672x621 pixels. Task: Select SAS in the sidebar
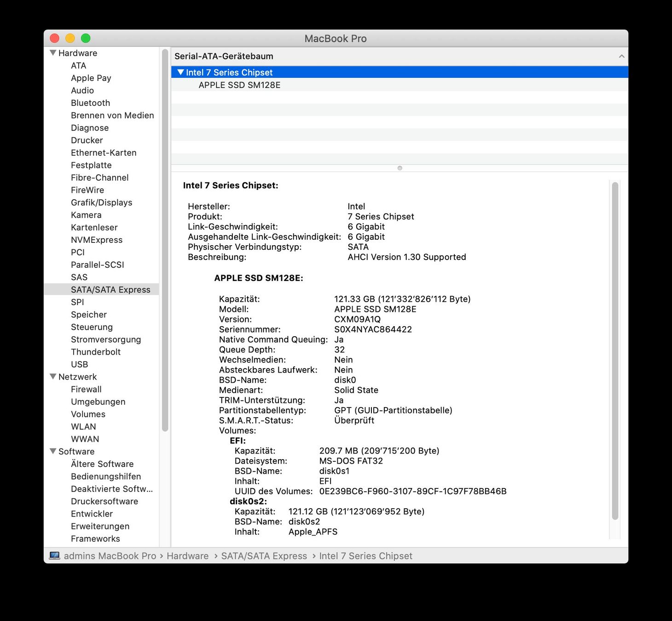79,276
